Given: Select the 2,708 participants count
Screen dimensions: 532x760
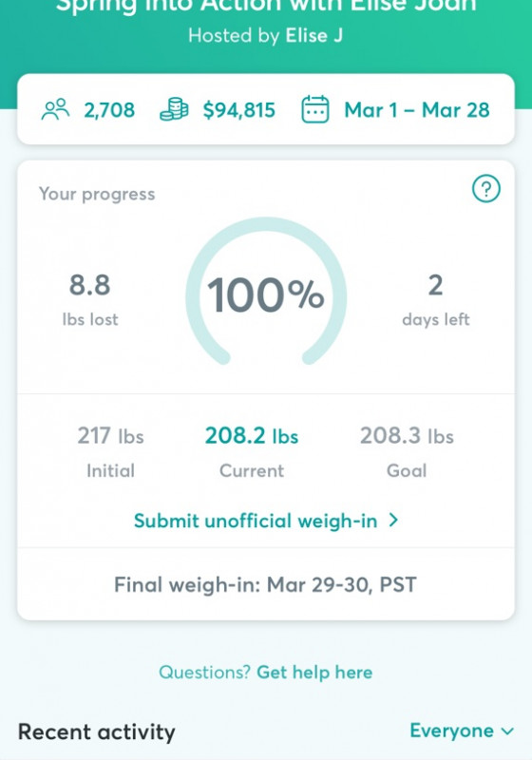Looking at the screenshot, I should click(x=109, y=110).
